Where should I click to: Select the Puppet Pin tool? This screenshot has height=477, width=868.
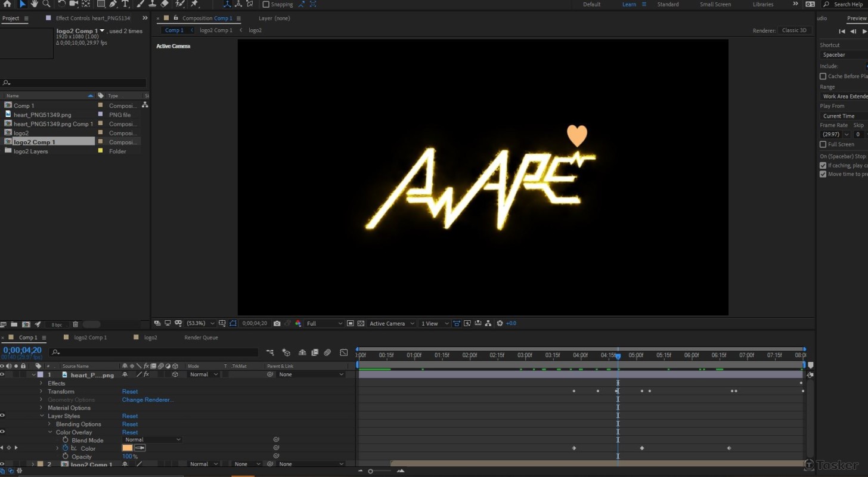194,4
